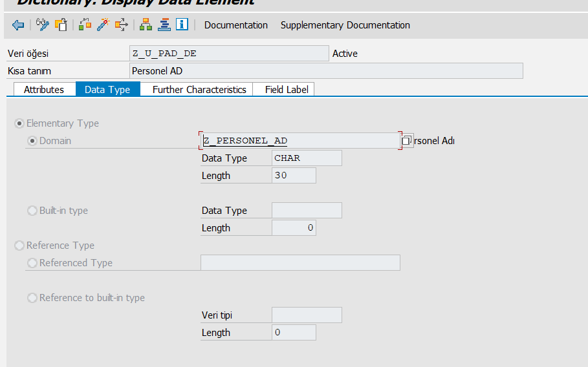The width and height of the screenshot is (588, 367).
Task: Choose the Reference Type radio button
Action: point(19,246)
